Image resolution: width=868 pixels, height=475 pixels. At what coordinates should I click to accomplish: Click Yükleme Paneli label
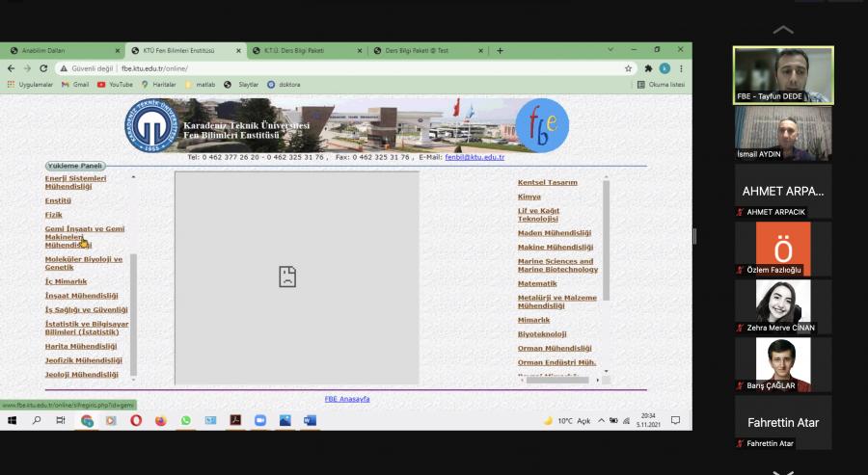(74, 166)
